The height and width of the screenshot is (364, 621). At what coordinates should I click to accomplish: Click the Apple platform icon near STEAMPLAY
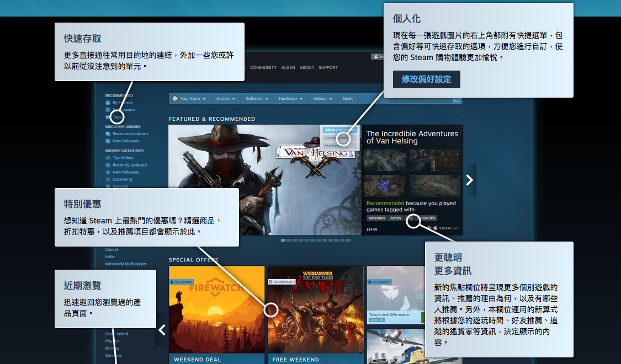(x=436, y=228)
